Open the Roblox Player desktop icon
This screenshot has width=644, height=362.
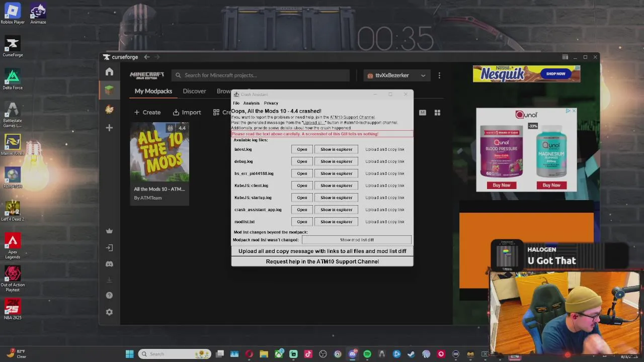click(13, 14)
